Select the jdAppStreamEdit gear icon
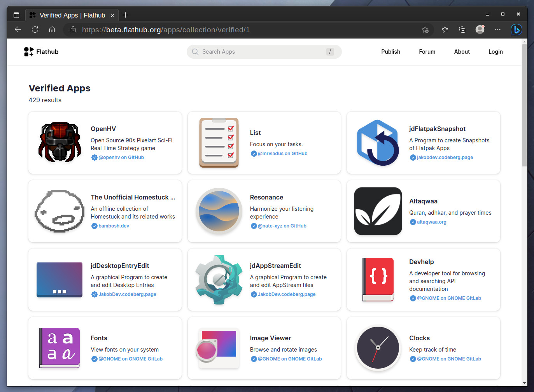 [x=219, y=280]
